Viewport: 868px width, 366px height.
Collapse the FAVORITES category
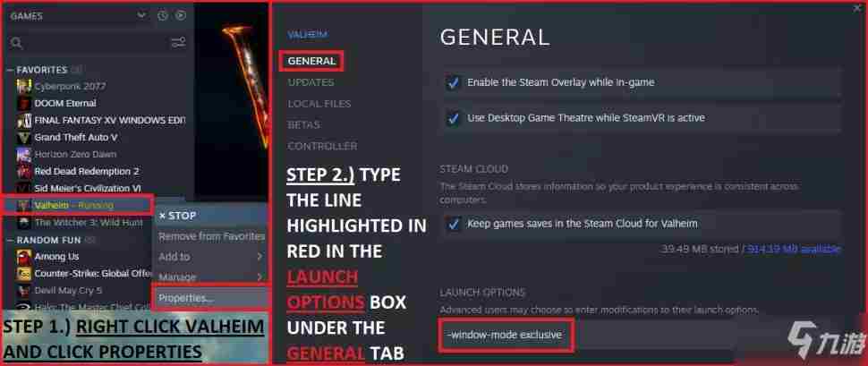pos(10,71)
